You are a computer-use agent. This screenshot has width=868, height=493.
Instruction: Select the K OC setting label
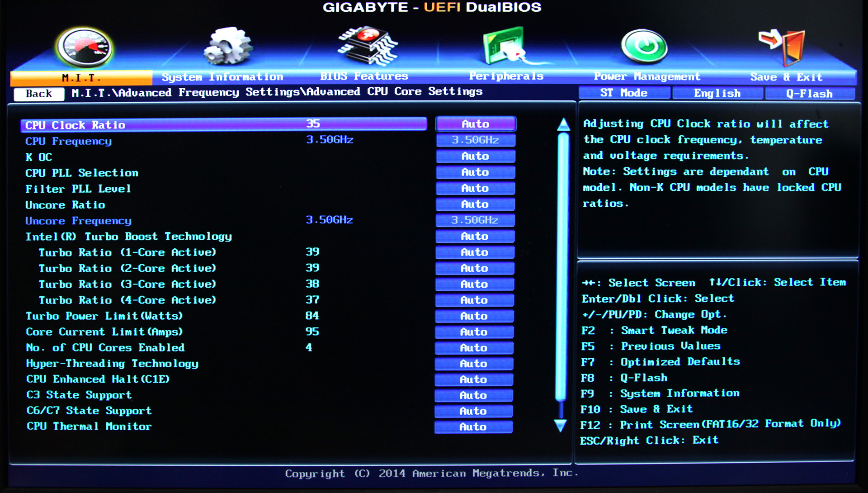click(39, 157)
